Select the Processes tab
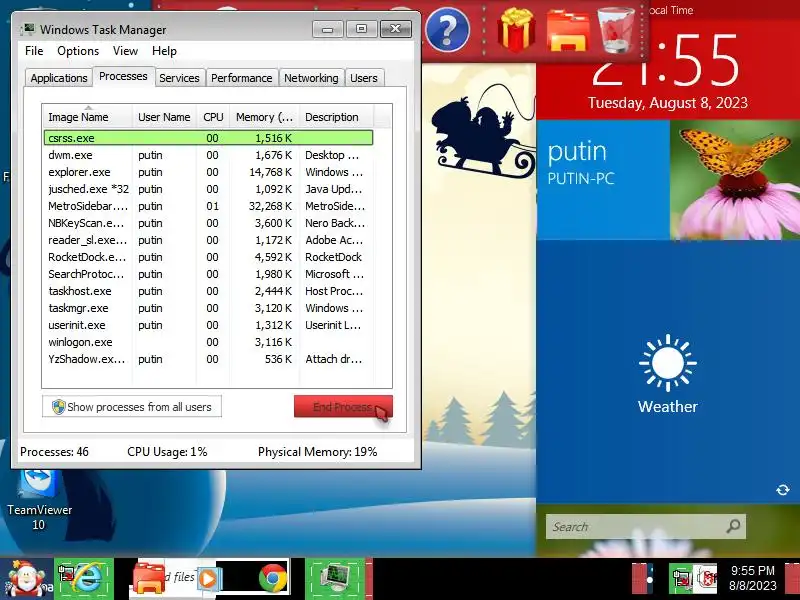 [x=123, y=77]
